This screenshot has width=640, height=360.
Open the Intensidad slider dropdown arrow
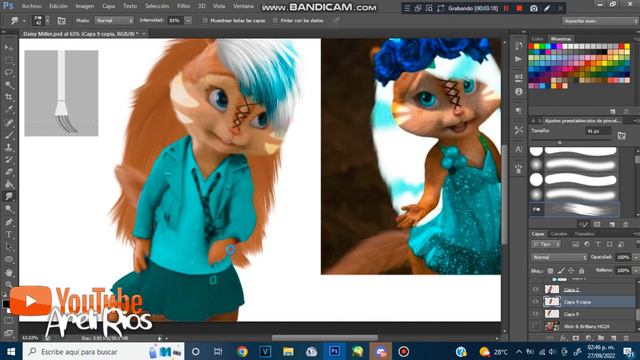[x=188, y=20]
